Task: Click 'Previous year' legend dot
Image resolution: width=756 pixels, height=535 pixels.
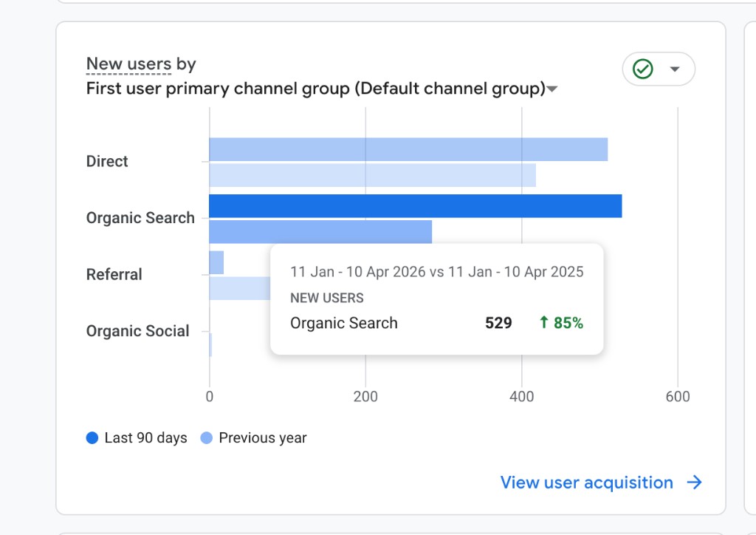Action: [x=207, y=437]
